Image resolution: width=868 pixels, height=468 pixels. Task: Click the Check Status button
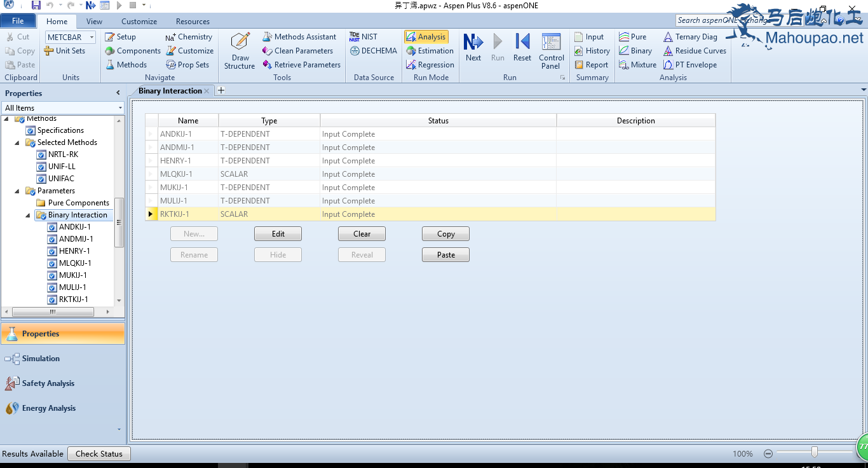(x=98, y=453)
